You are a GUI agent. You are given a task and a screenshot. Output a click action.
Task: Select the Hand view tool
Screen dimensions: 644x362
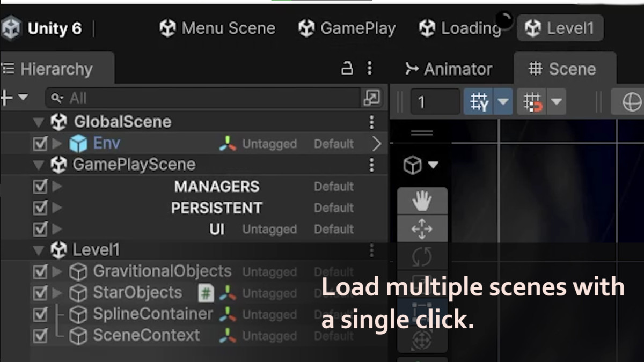422,202
